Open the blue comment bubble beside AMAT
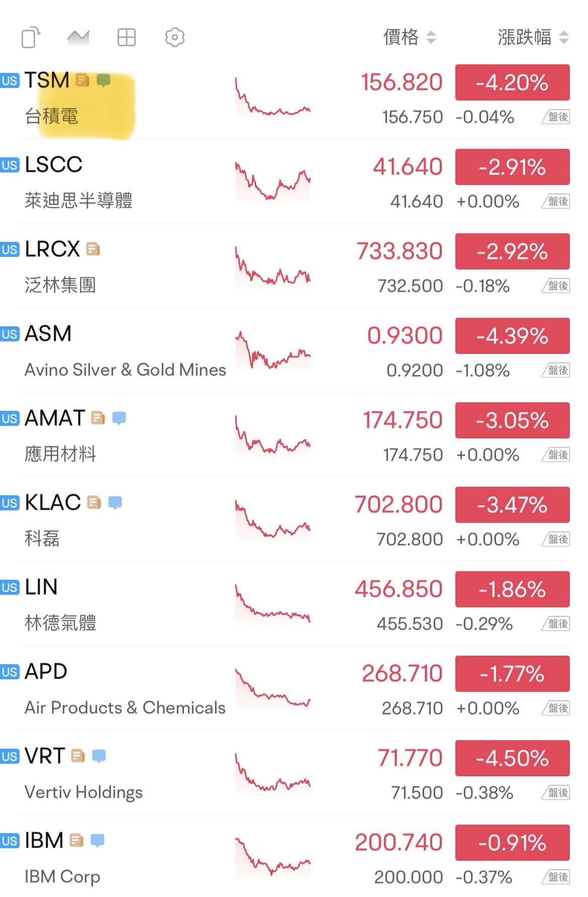The image size is (588, 897). point(119,418)
